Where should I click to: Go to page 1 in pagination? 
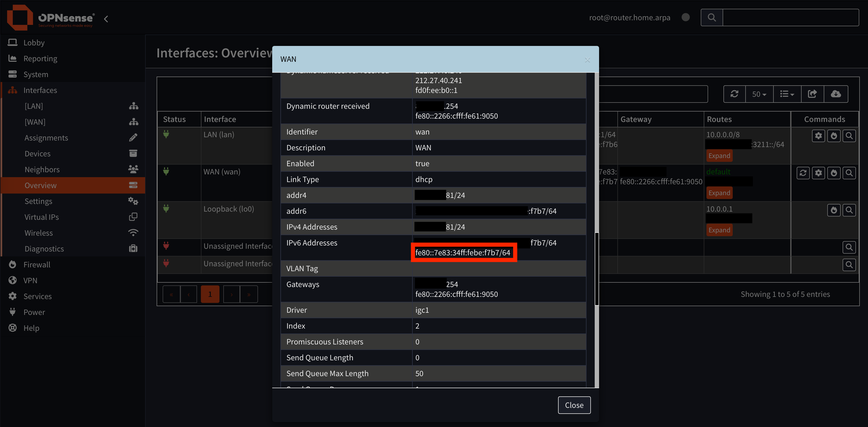pos(210,294)
